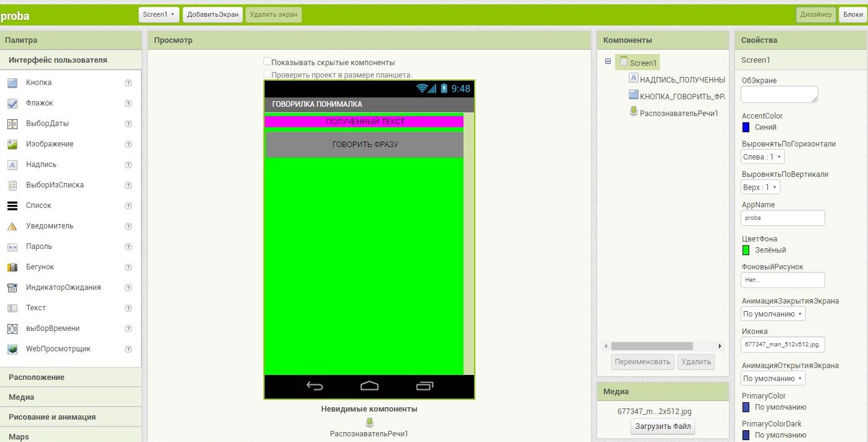Toggle tablet size preview checkbox
Screen dimensions: 868x442
(x=267, y=74)
